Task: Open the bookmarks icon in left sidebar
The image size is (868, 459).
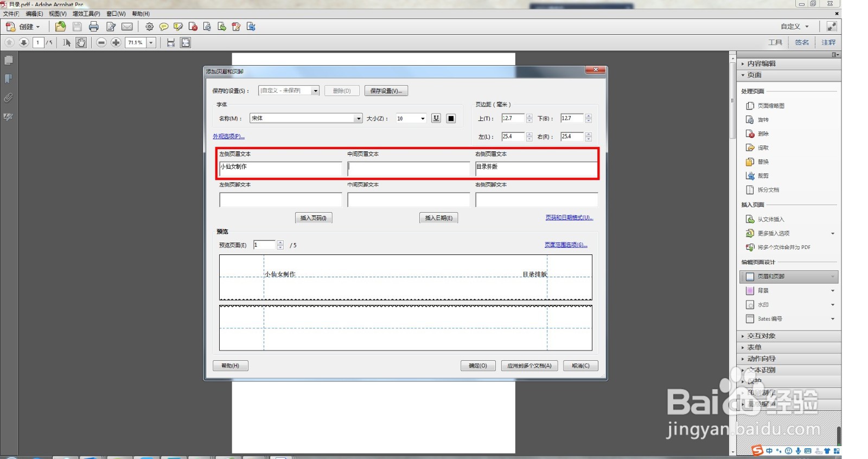Action: click(x=9, y=79)
